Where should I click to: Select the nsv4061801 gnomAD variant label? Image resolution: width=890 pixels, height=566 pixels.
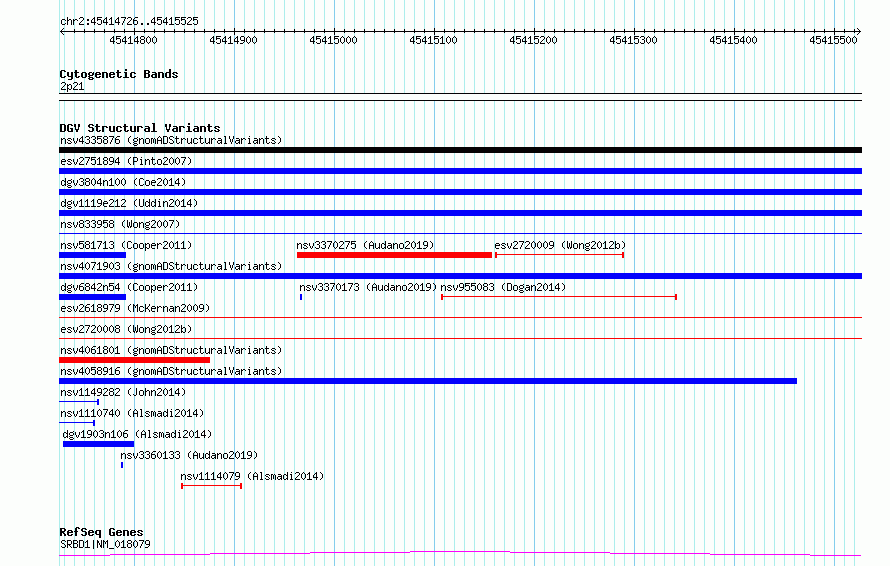tap(171, 350)
